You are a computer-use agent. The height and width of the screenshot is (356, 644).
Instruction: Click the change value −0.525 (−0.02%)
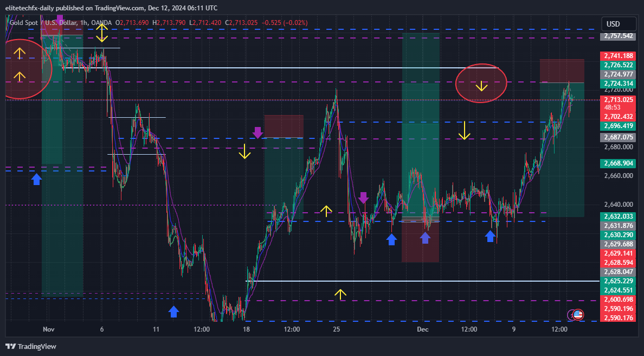[284, 23]
